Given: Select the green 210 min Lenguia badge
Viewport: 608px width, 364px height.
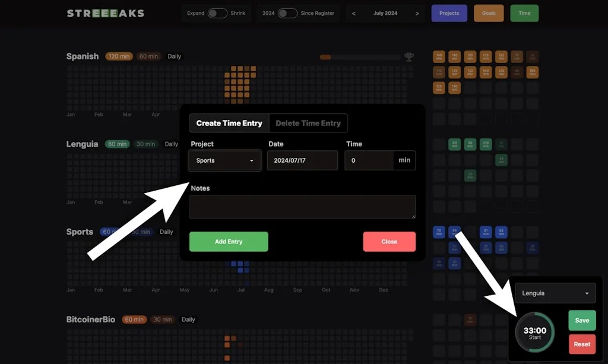Looking at the screenshot, I should click(x=485, y=144).
